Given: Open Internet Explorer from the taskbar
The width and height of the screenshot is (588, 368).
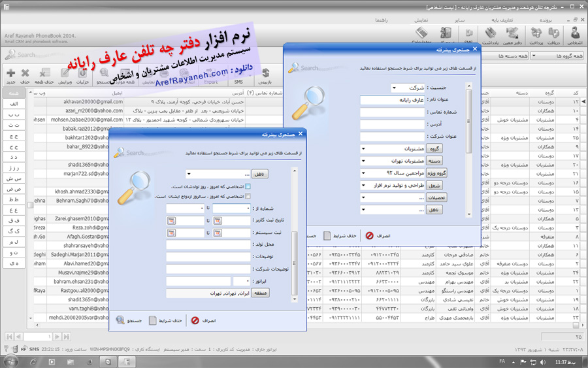Looking at the screenshot, I should point(33,362).
